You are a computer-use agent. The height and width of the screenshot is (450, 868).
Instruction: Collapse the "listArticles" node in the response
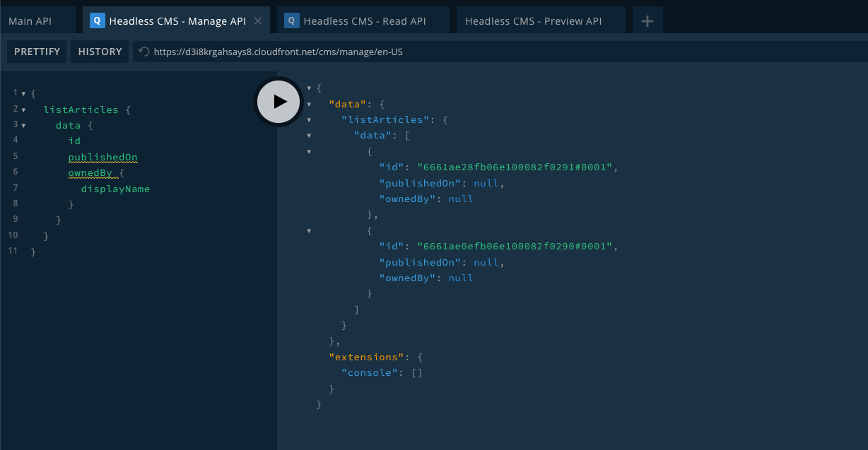point(309,120)
